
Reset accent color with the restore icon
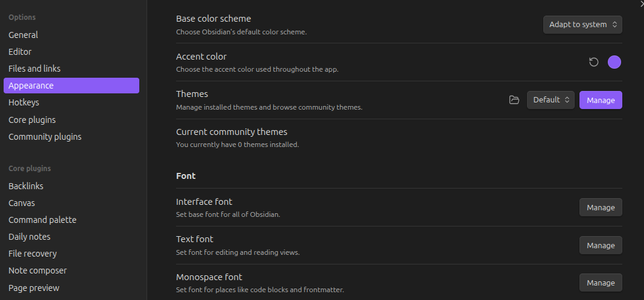(594, 62)
